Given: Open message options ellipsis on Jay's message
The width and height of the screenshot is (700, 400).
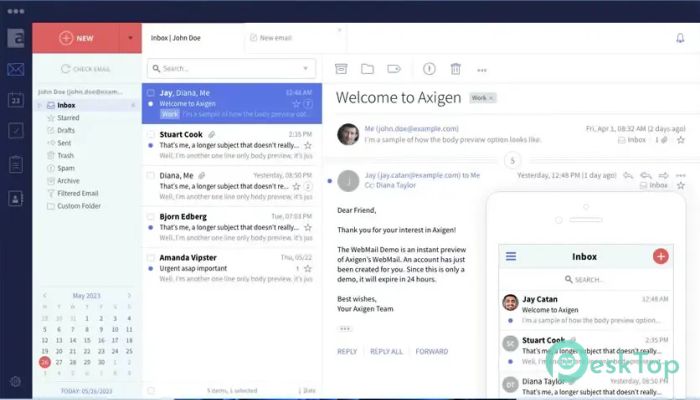Looking at the screenshot, I should tap(680, 175).
